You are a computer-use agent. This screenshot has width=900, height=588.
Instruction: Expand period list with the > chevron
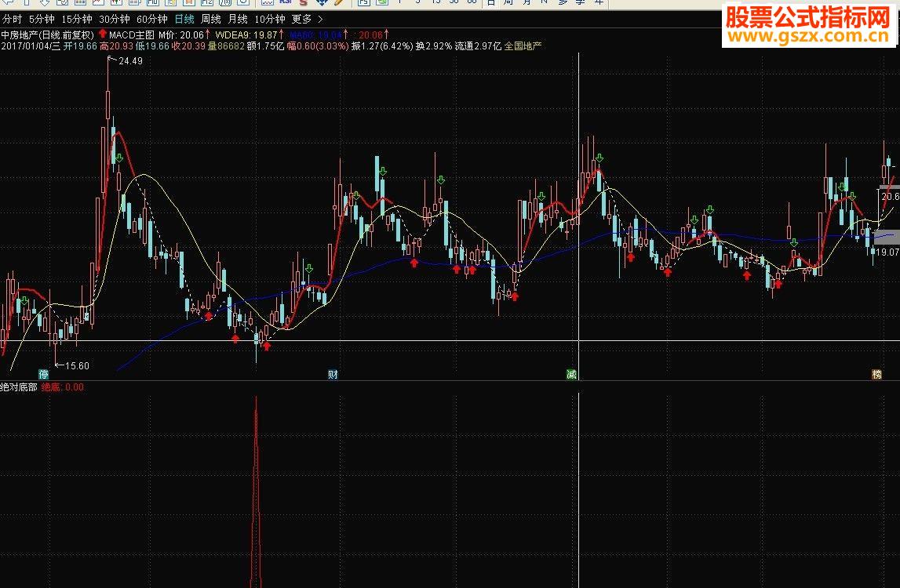click(320, 20)
